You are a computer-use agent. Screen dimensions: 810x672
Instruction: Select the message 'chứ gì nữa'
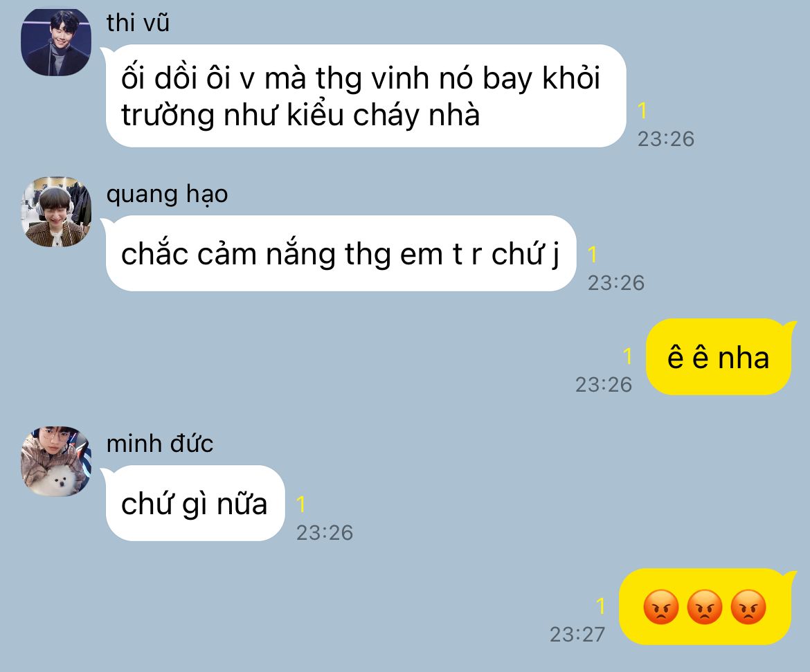pos(195,503)
